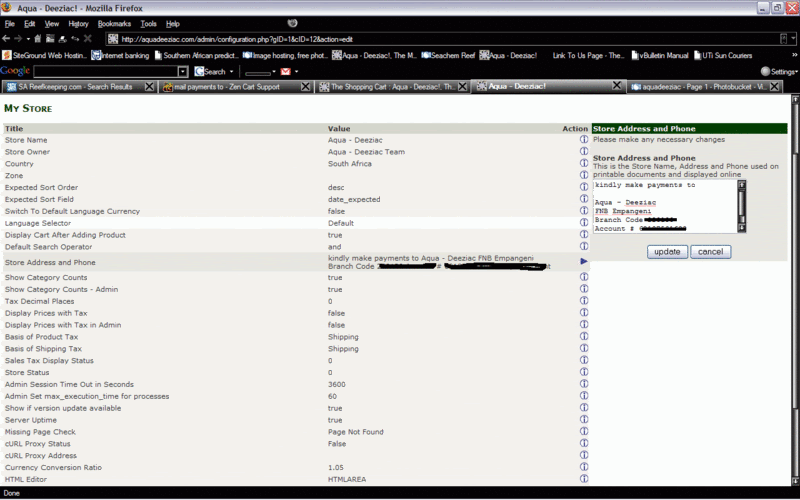This screenshot has width=800, height=500.
Task: Click info icon for cURL Proxy Status row
Action: (584, 443)
